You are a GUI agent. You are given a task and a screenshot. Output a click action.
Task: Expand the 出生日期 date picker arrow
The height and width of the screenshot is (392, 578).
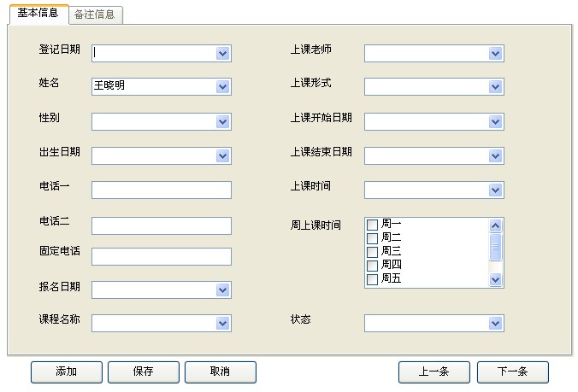click(x=222, y=156)
